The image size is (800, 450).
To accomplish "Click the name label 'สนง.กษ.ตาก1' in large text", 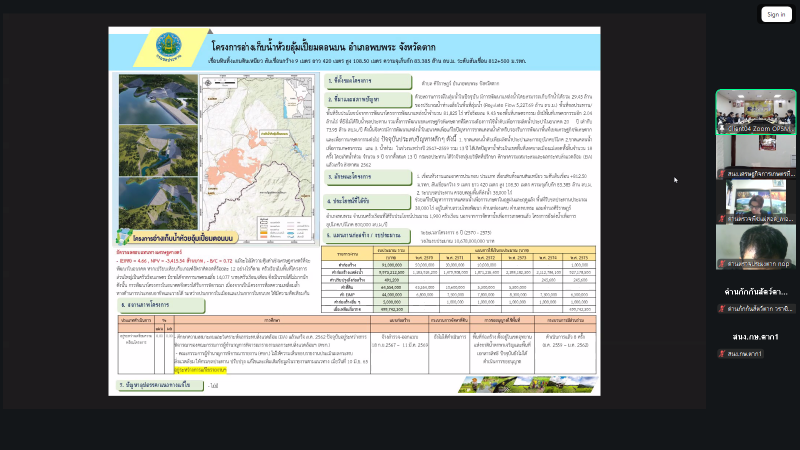I will 755,337.
